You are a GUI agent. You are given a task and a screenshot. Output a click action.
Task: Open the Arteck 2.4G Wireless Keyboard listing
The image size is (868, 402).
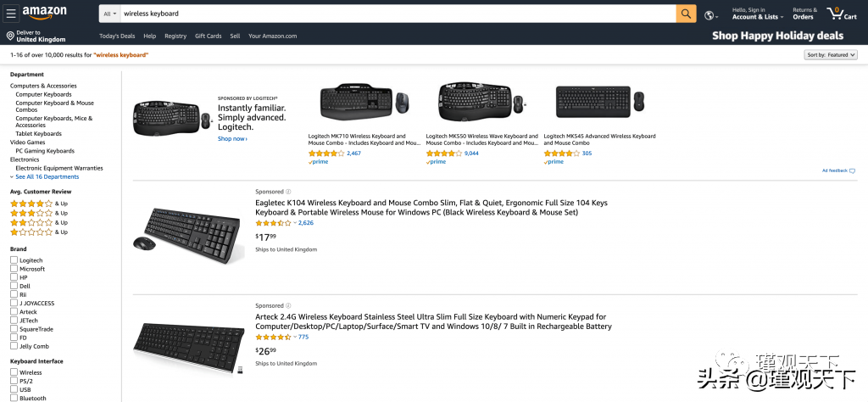click(433, 321)
